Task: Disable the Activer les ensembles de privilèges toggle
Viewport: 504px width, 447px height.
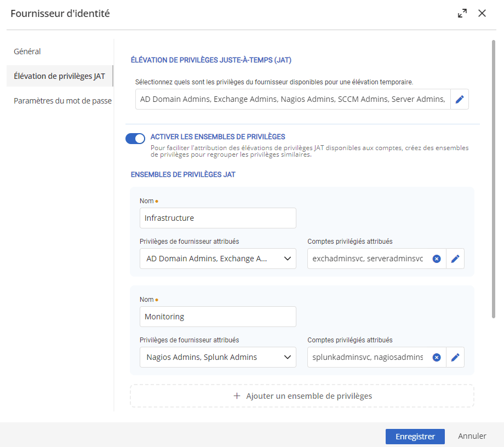Action: [135, 139]
